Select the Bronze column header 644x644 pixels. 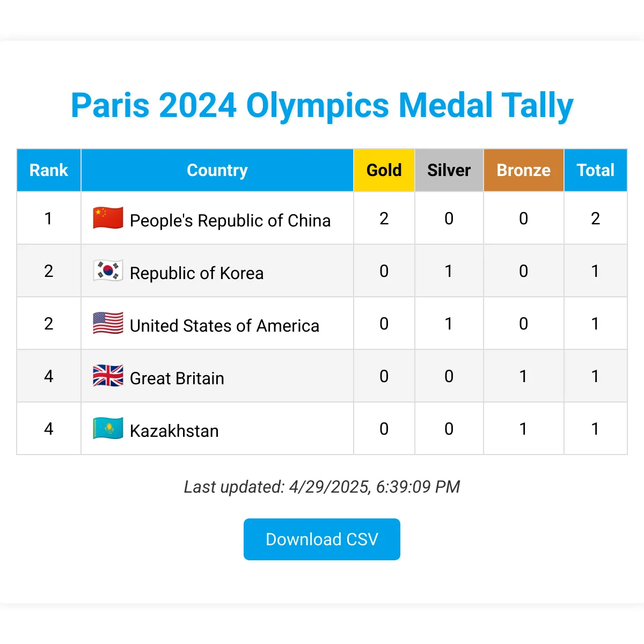[x=523, y=170]
